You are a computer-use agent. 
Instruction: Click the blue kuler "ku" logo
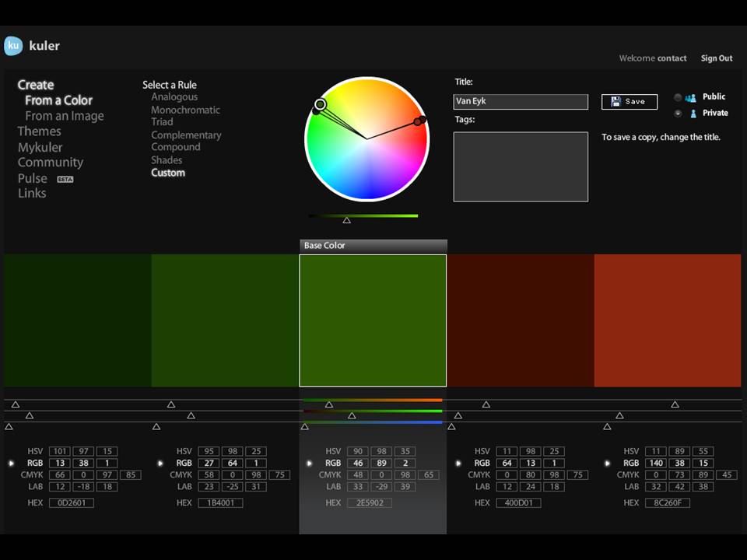[13, 46]
